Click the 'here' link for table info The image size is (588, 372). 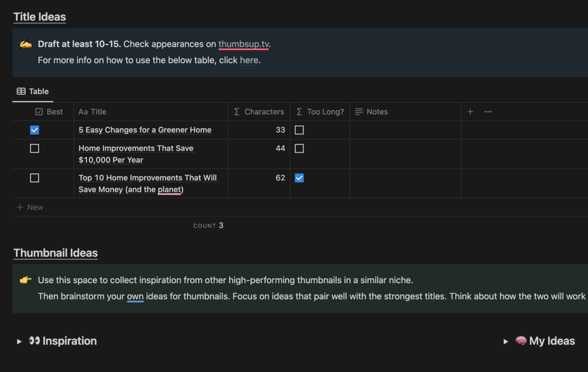249,60
